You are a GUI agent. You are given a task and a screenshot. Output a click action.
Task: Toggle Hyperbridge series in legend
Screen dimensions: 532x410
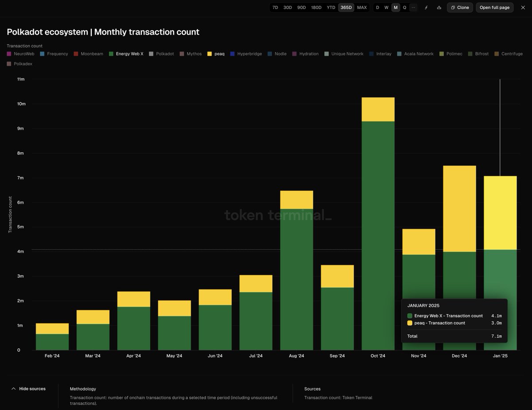click(x=246, y=54)
